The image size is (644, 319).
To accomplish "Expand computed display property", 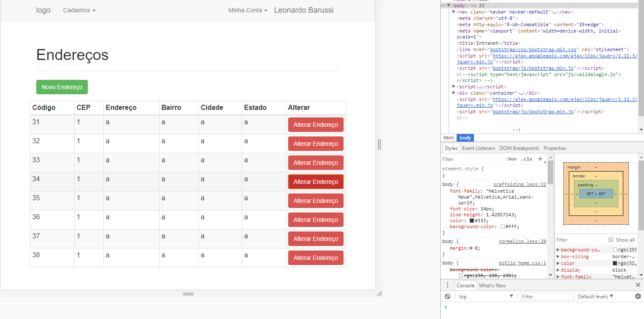I will [558, 270].
